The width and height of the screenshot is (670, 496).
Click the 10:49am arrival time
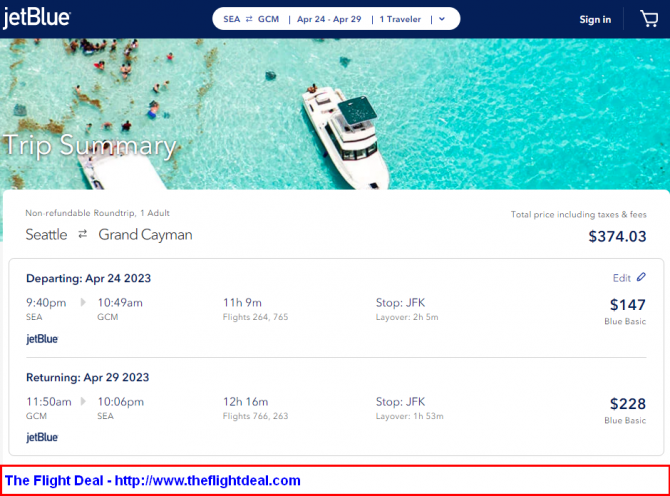point(120,302)
